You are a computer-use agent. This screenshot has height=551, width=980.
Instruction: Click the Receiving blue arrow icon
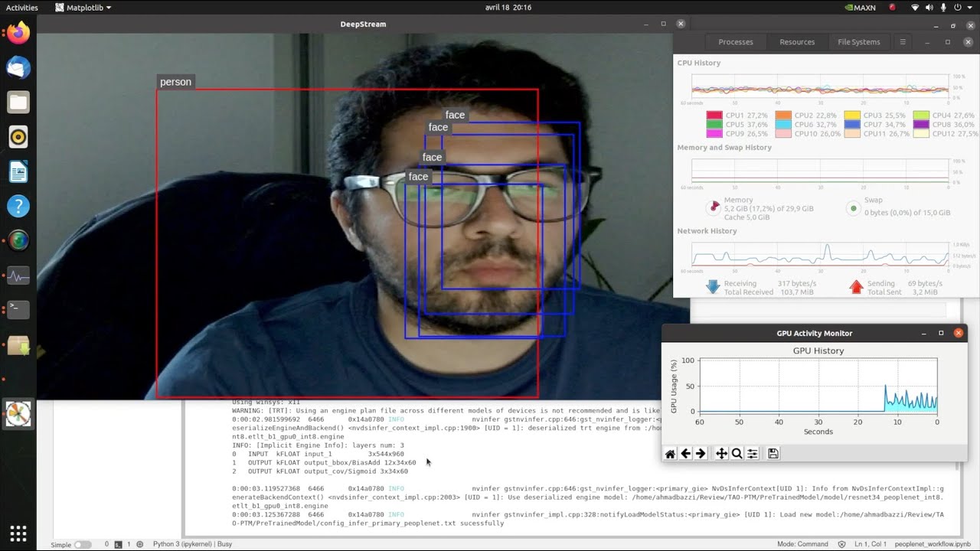[x=713, y=287]
